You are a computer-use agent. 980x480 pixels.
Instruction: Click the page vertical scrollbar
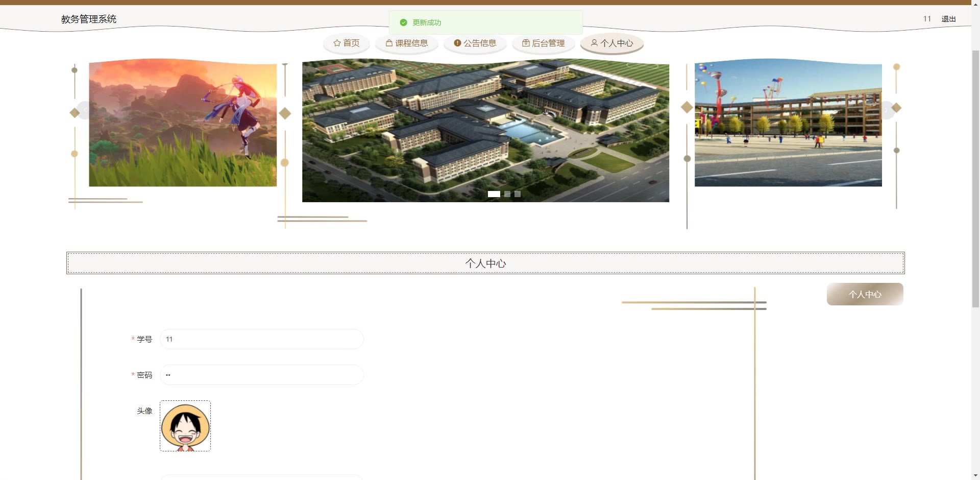[x=975, y=179]
